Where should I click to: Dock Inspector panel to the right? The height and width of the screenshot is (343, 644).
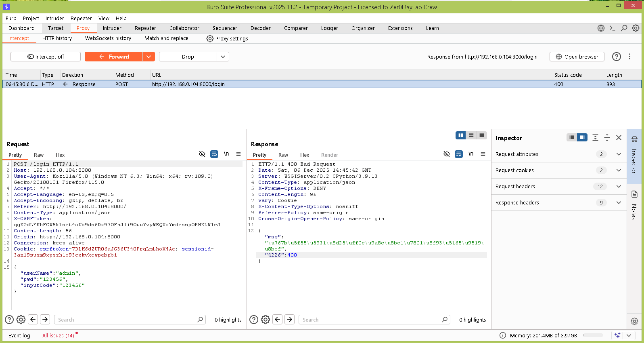pos(582,137)
